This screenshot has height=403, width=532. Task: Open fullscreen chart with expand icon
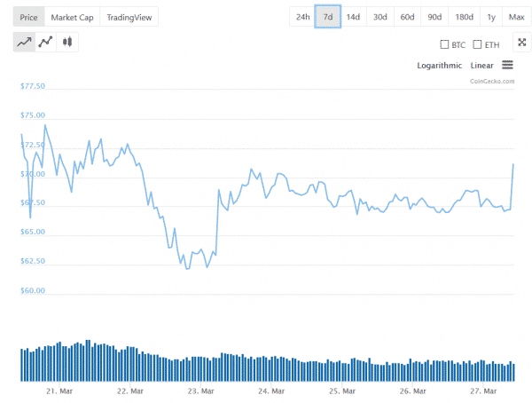[522, 42]
